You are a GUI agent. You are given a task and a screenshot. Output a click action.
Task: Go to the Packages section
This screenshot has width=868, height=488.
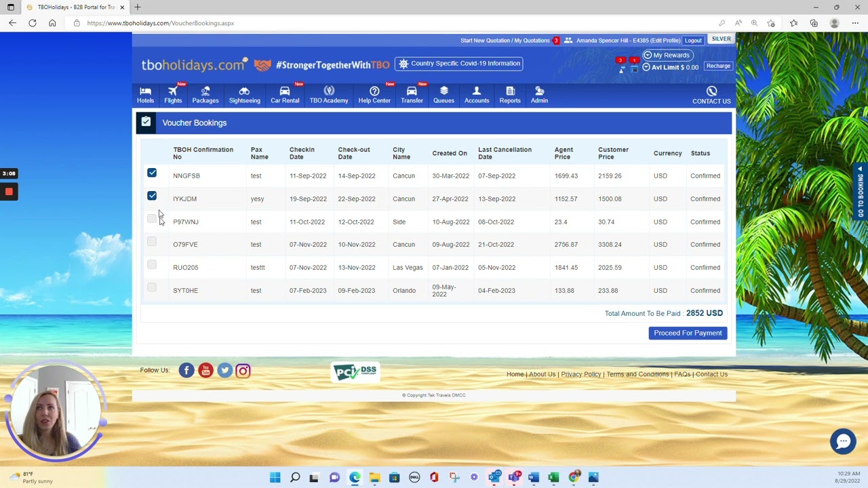click(x=205, y=95)
